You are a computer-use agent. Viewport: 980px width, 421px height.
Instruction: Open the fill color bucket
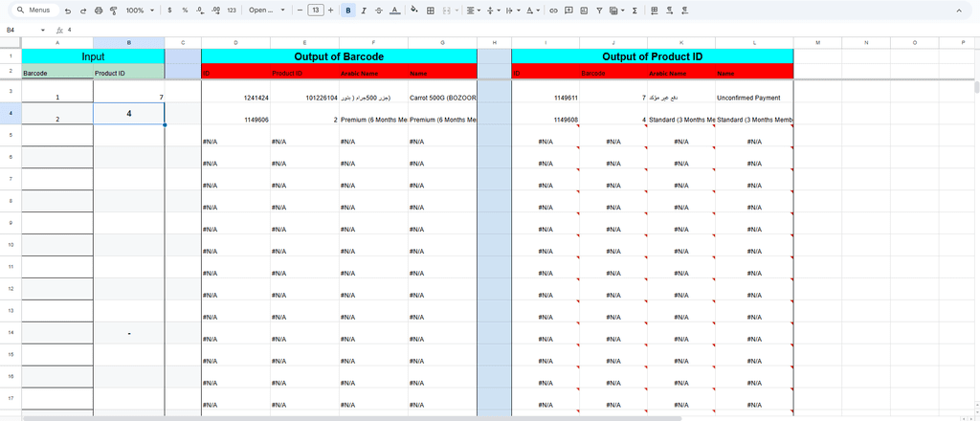[x=414, y=11]
